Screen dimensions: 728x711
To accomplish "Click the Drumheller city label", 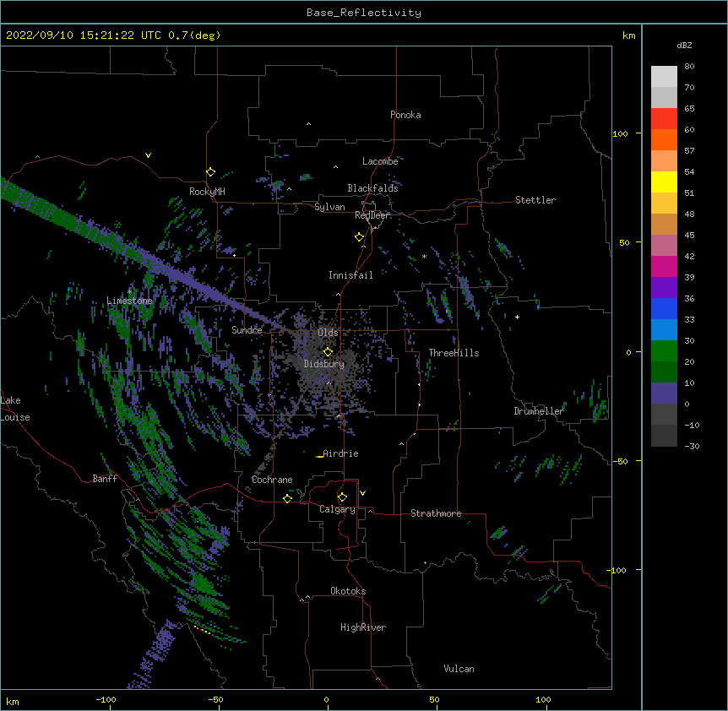I will pyautogui.click(x=539, y=411).
